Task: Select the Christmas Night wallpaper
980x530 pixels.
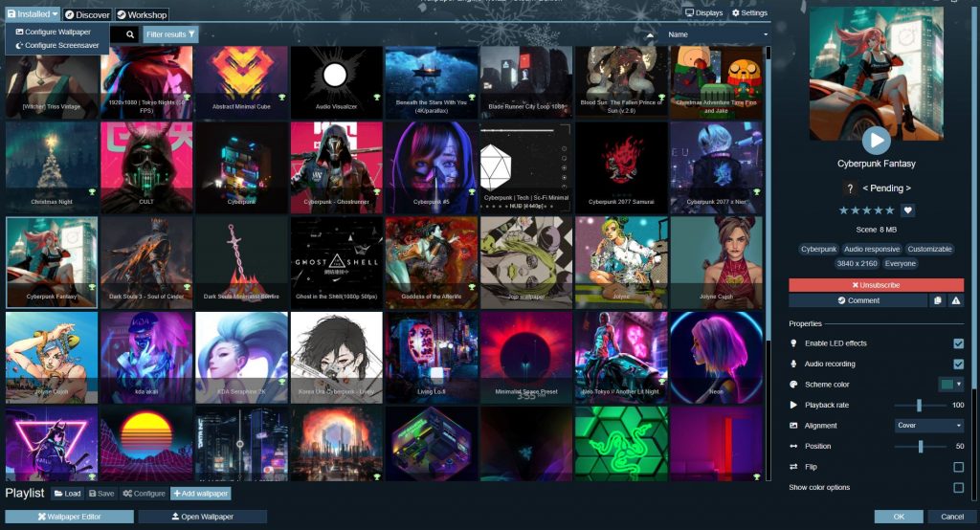Action: (52, 167)
